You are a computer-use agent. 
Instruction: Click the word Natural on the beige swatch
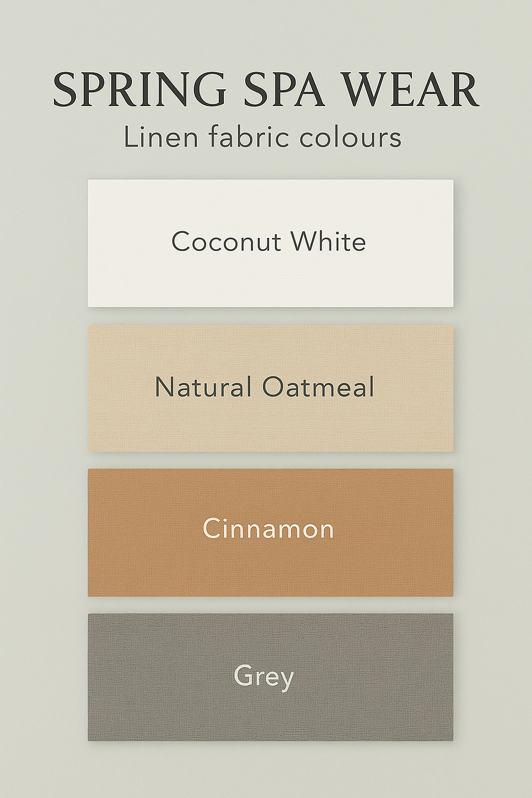click(x=203, y=388)
